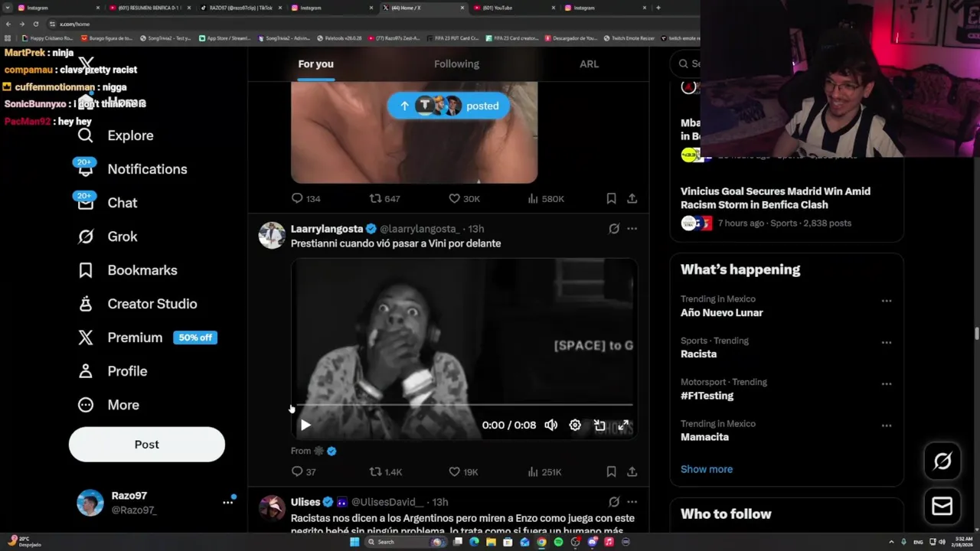Open Chat from the X sidebar
Screen dimensions: 980x551
click(107, 203)
